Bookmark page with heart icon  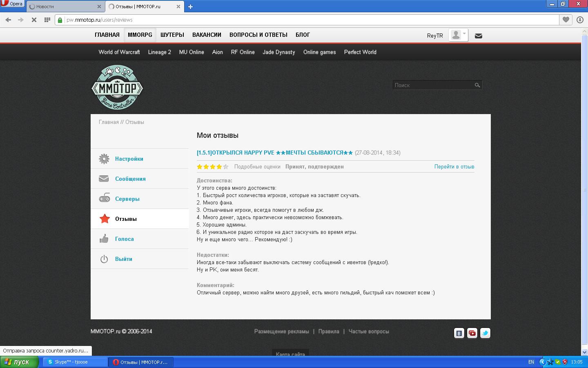tap(566, 20)
